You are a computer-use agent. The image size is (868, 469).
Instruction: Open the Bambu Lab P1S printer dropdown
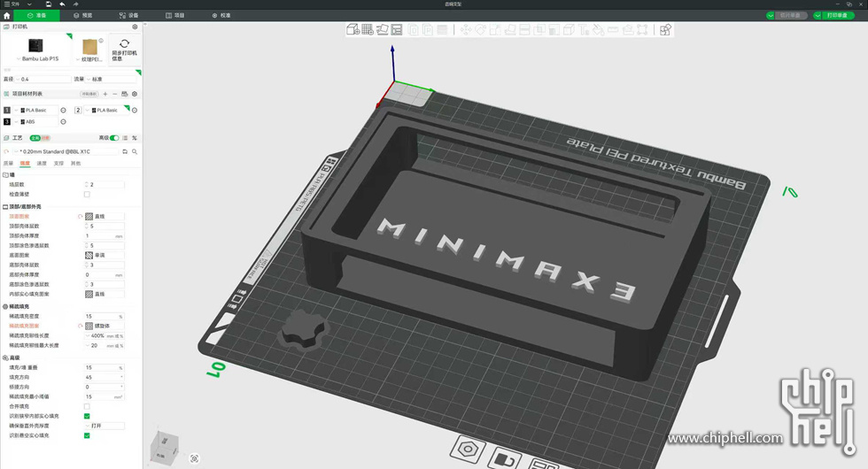(x=36, y=58)
